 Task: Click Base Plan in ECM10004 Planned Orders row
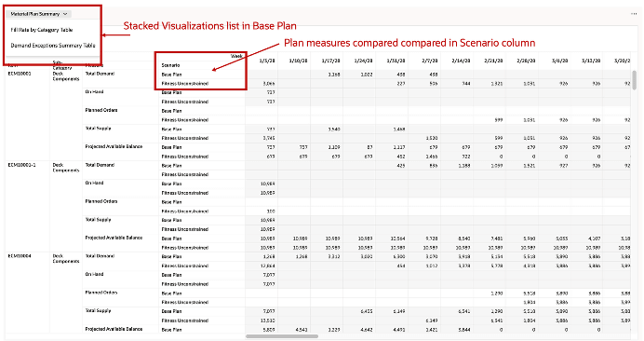coord(171,293)
